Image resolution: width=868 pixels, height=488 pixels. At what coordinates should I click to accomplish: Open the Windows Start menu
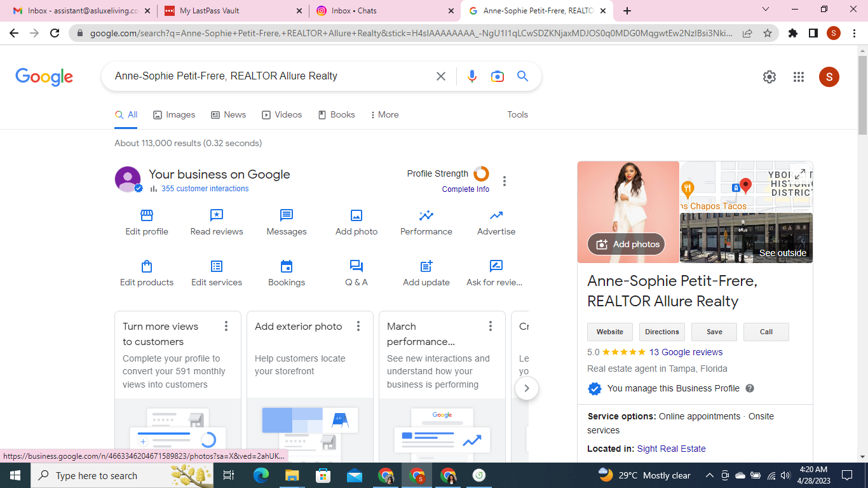tap(15, 475)
